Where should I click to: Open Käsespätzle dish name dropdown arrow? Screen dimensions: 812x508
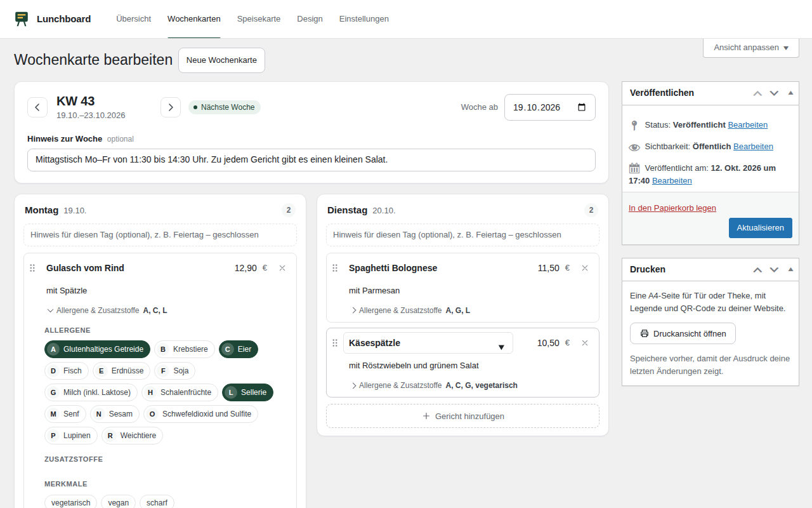pos(501,347)
